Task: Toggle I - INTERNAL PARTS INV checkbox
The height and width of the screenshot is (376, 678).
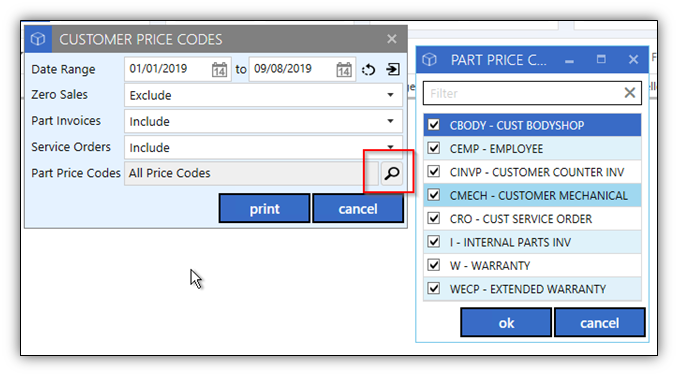Action: click(434, 242)
